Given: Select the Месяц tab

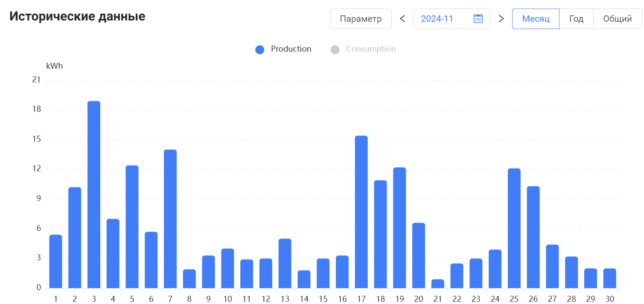Looking at the screenshot, I should point(536,19).
